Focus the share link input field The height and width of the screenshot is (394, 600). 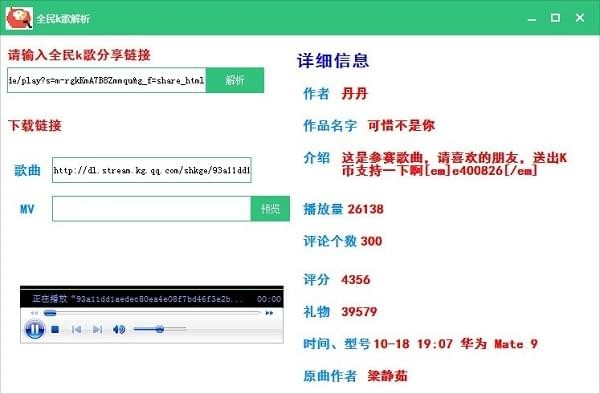pos(106,80)
